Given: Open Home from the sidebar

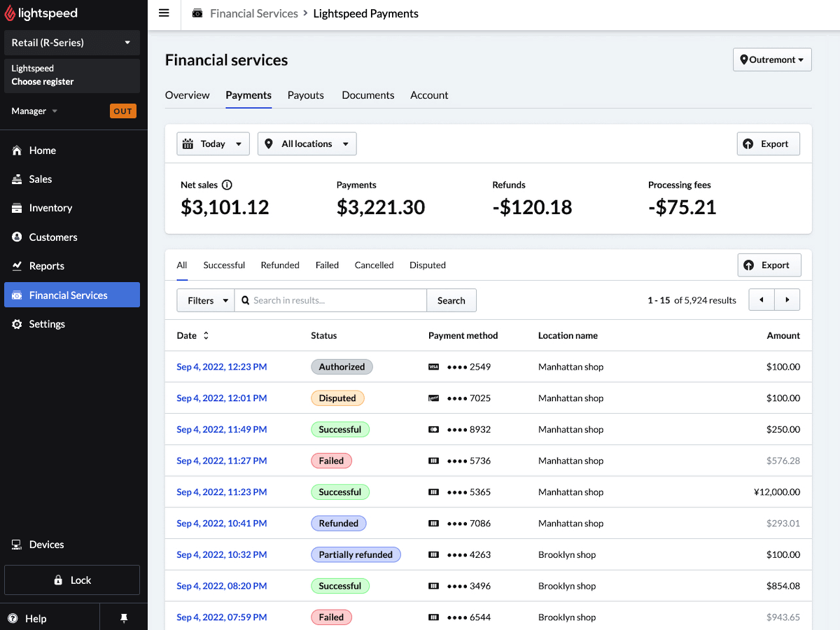Looking at the screenshot, I should tap(72, 150).
